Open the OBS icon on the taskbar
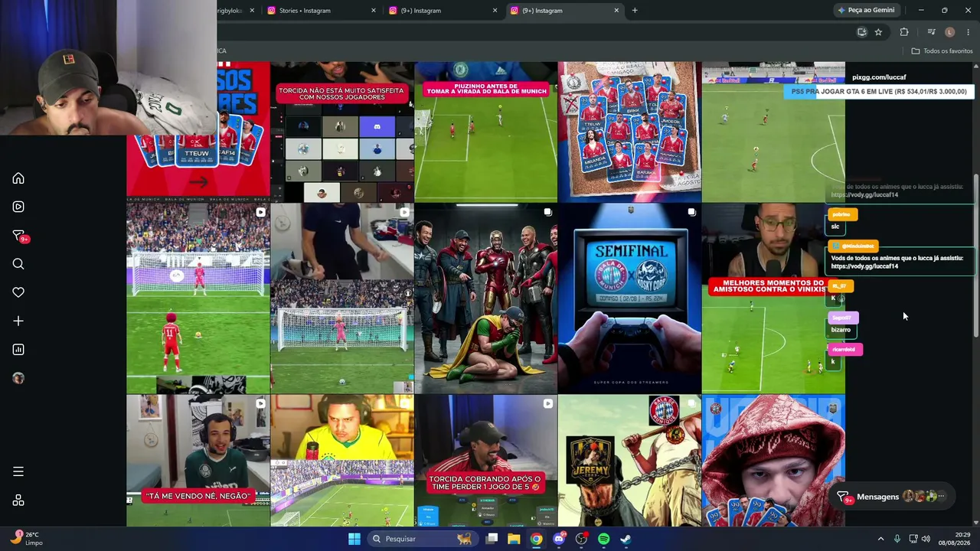This screenshot has height=551, width=980. [581, 539]
